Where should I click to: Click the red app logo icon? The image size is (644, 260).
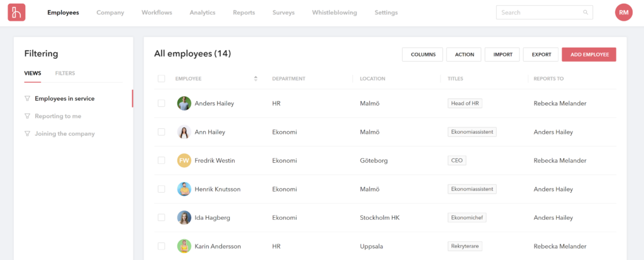click(16, 13)
